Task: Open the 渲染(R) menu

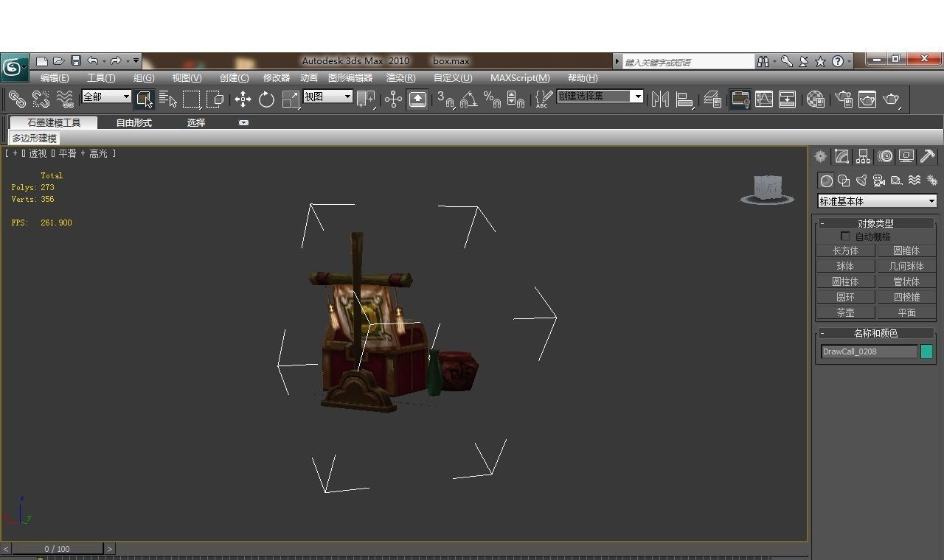Action: [x=400, y=77]
